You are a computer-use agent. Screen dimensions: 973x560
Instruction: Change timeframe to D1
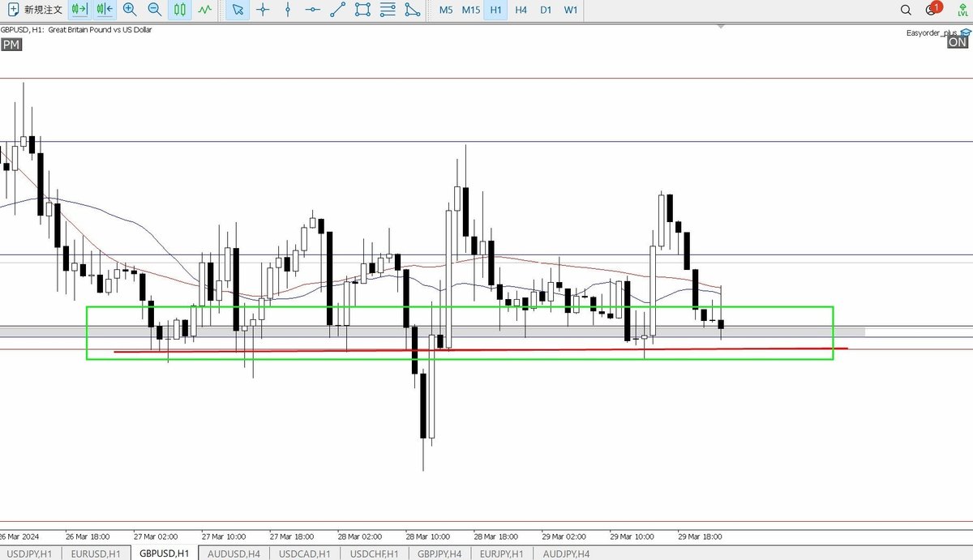(x=546, y=10)
